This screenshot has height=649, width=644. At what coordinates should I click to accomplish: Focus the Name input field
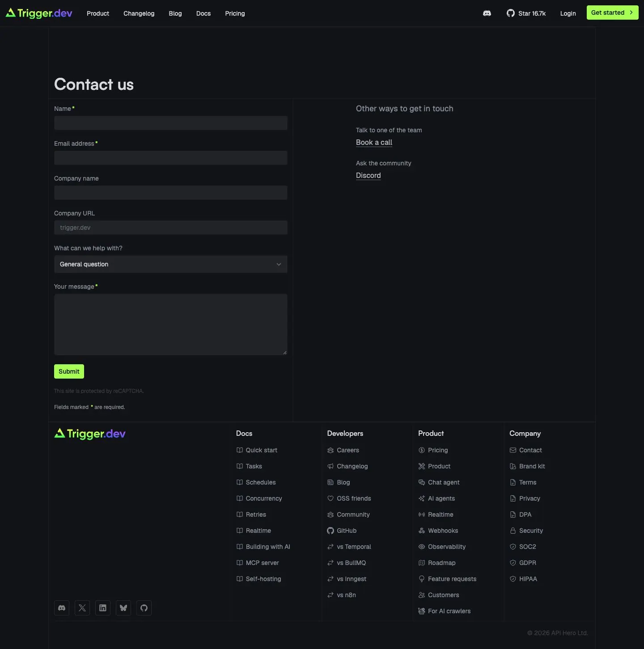coord(171,123)
